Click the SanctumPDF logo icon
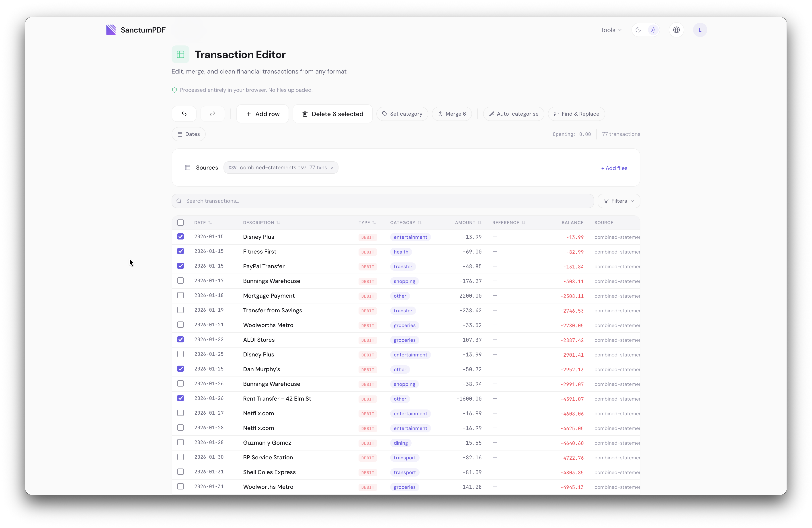 111,30
